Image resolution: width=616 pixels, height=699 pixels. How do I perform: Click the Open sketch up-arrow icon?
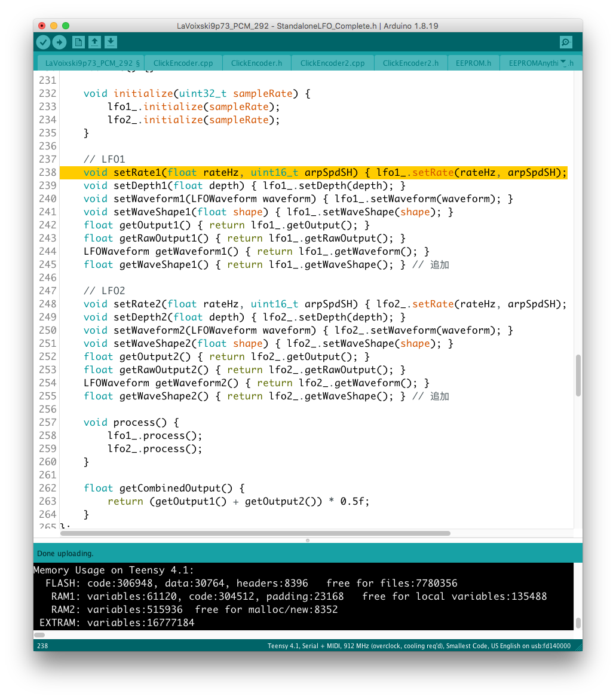coord(94,42)
